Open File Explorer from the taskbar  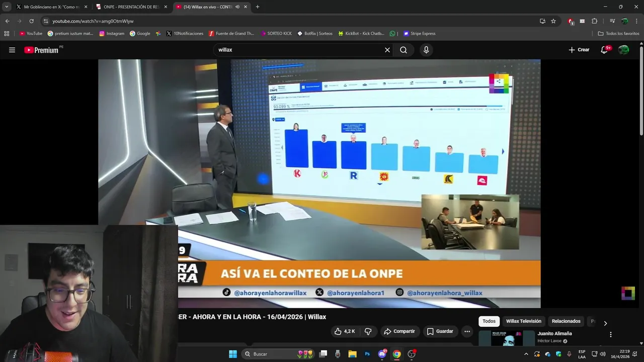click(x=352, y=354)
